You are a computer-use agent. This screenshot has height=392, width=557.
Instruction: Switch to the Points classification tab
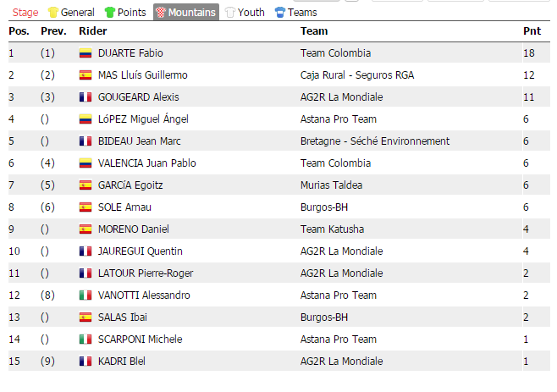(x=125, y=13)
